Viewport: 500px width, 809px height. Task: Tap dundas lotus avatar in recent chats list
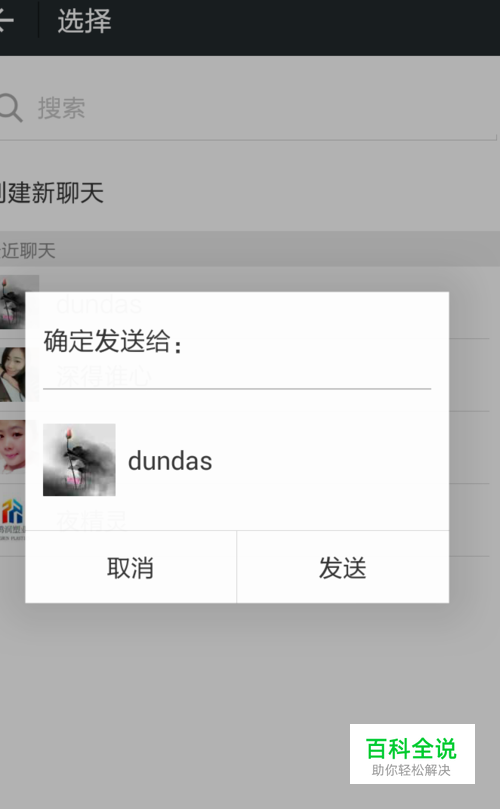coord(19,302)
